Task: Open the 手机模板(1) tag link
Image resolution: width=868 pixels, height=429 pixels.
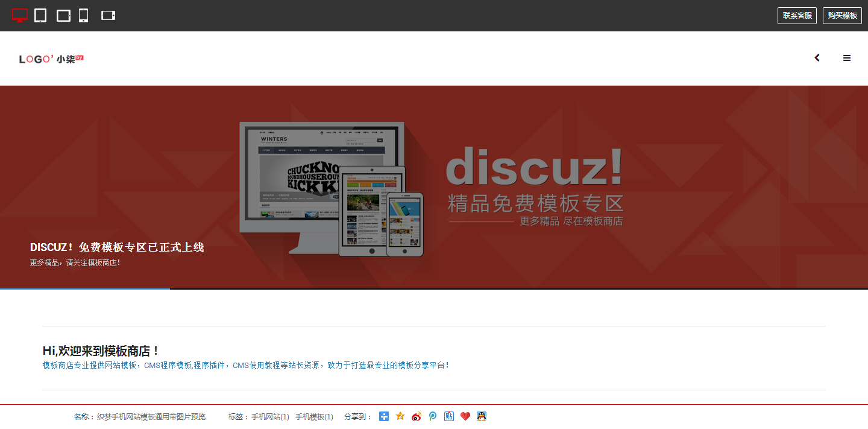Action: coord(314,417)
